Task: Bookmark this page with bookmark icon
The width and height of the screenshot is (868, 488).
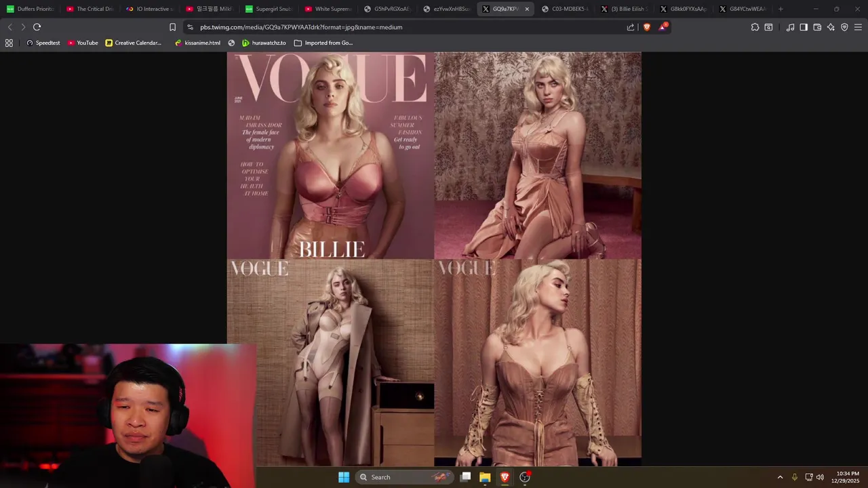Action: (172, 27)
